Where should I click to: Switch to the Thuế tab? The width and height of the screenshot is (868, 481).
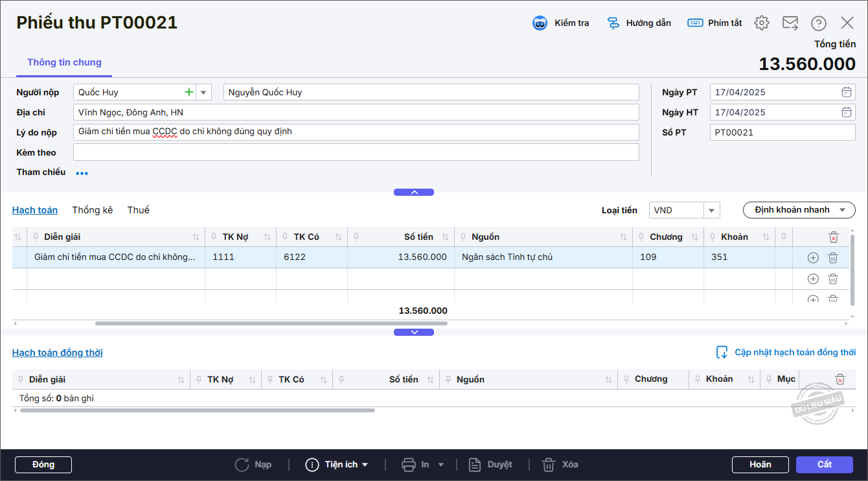(138, 210)
